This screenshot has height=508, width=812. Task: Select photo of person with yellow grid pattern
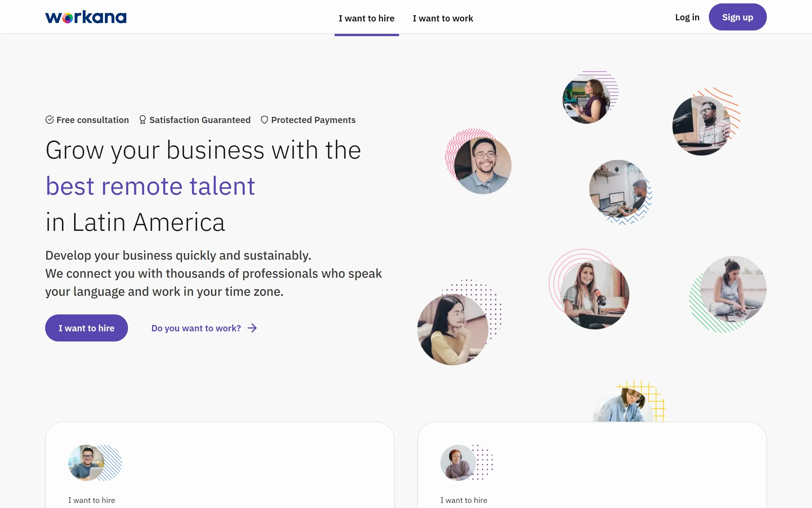623,405
